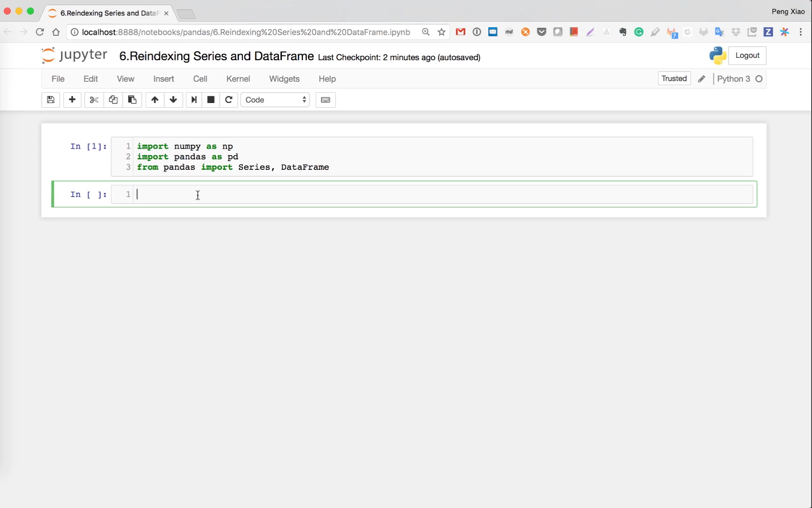Viewport: 812px width, 508px height.
Task: Insert a cell below with the plus icon
Action: click(72, 100)
